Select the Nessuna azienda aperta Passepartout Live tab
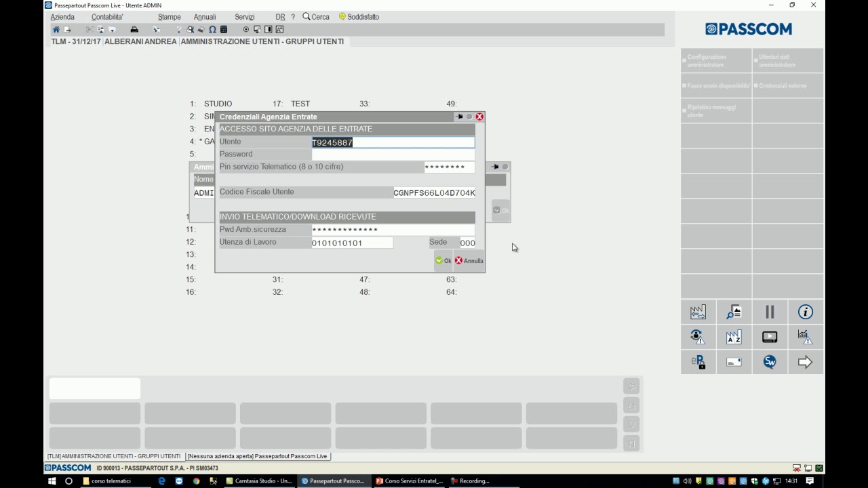This screenshot has height=488, width=868. [x=258, y=456]
